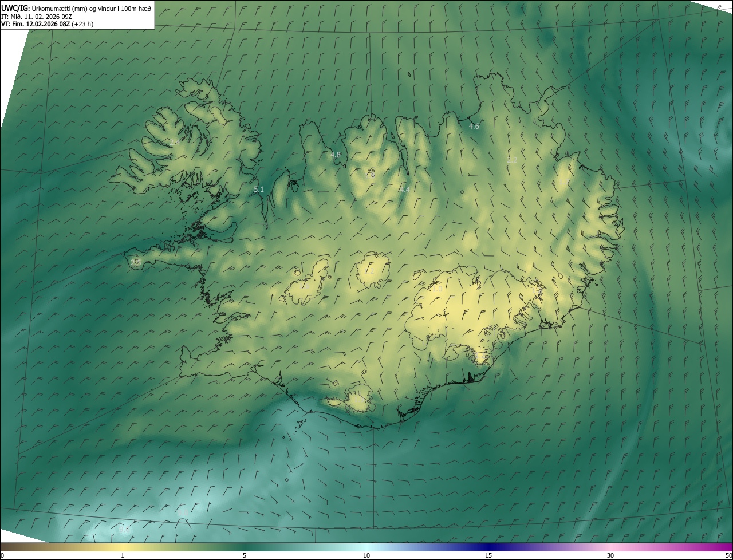Select the 2.4 value in the Westfjords
This screenshot has width=733, height=560.
click(x=175, y=141)
